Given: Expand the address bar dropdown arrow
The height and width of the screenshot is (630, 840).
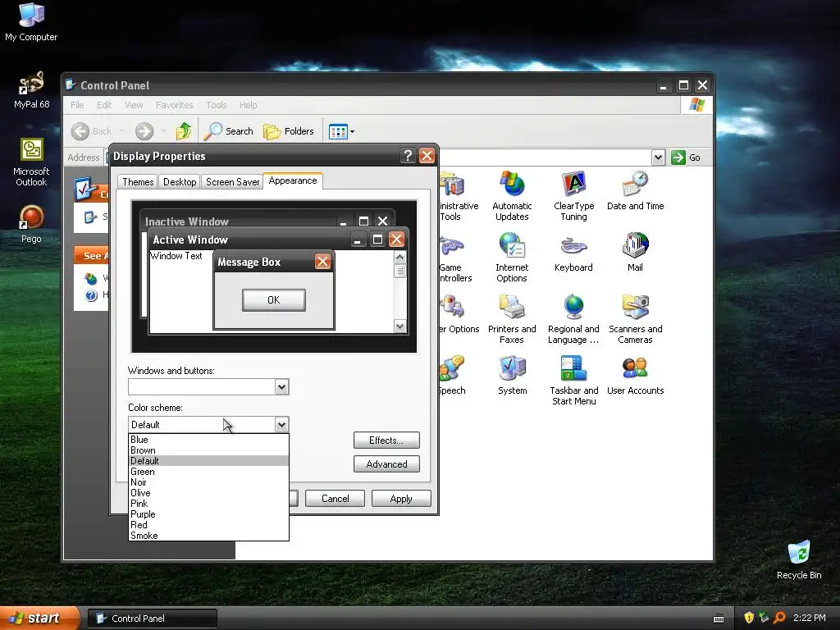Looking at the screenshot, I should (658, 157).
